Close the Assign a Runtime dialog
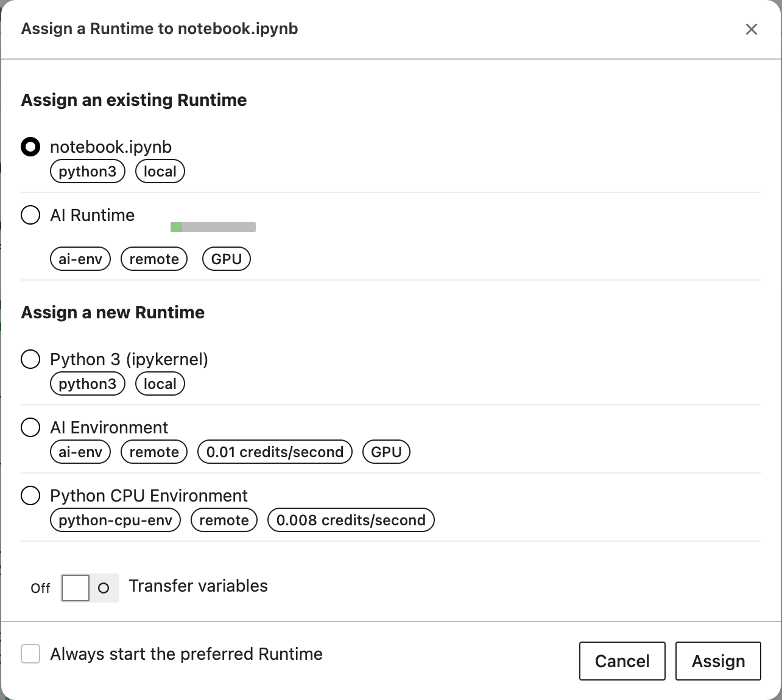Image resolution: width=782 pixels, height=700 pixels. pyautogui.click(x=751, y=29)
